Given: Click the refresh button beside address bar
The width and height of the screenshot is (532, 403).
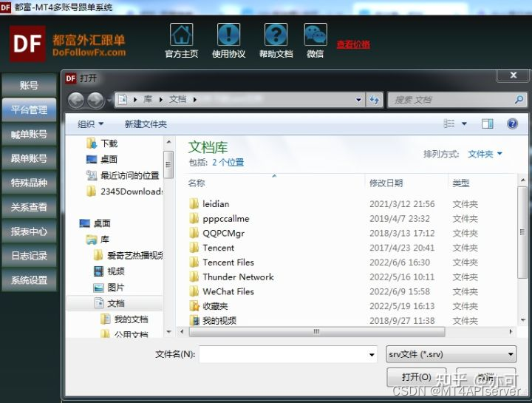Looking at the screenshot, I should tap(374, 100).
